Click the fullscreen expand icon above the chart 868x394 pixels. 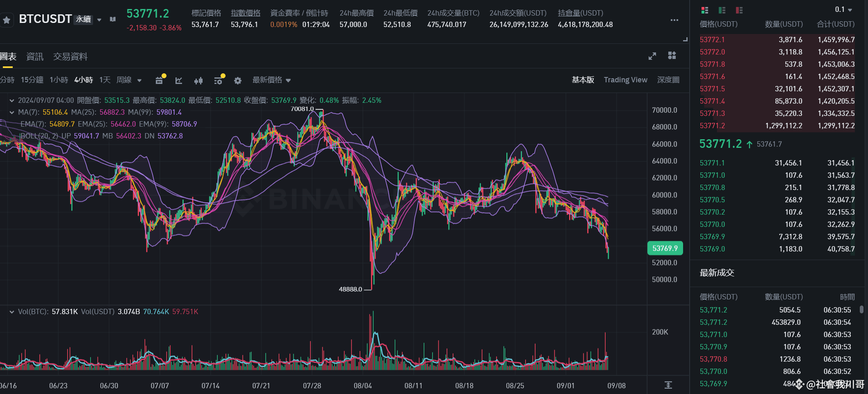[652, 56]
